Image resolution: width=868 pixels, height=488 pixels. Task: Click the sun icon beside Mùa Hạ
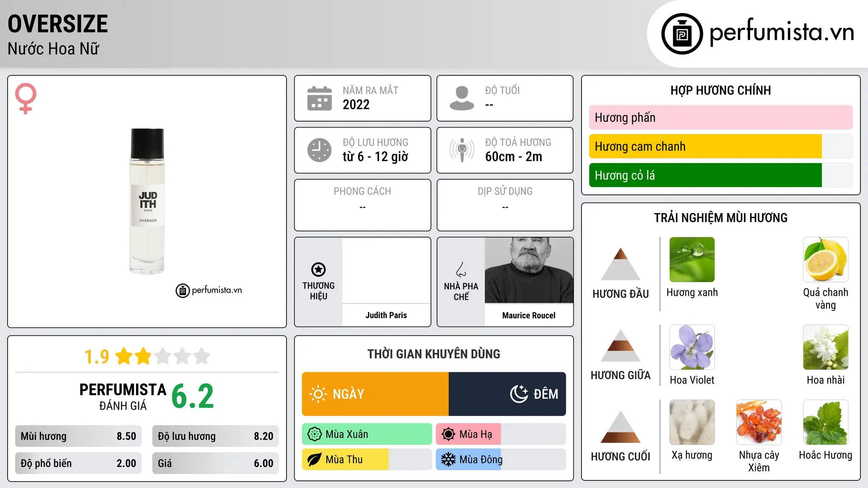(448, 434)
